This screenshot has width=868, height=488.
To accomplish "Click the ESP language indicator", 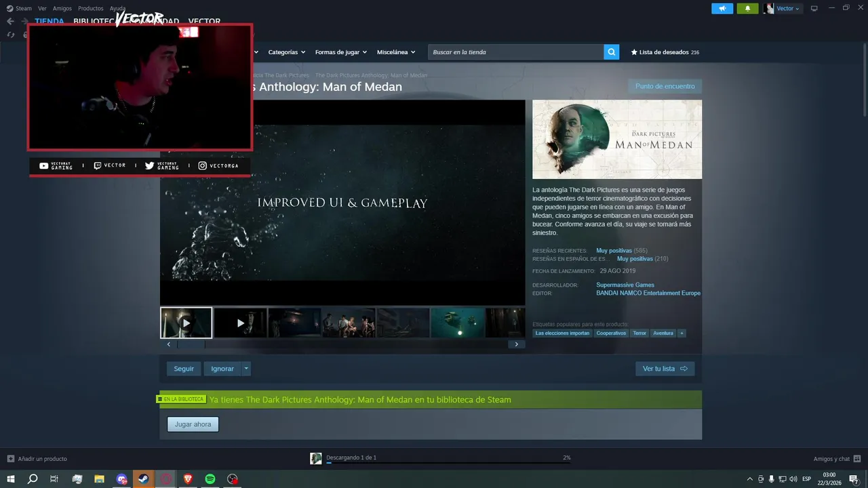I will 807,479.
